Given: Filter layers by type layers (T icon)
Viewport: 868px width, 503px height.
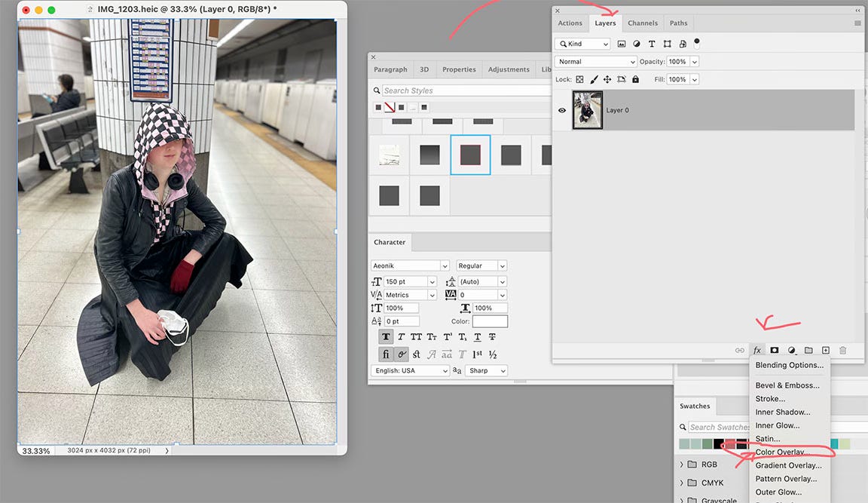Looking at the screenshot, I should pyautogui.click(x=652, y=44).
